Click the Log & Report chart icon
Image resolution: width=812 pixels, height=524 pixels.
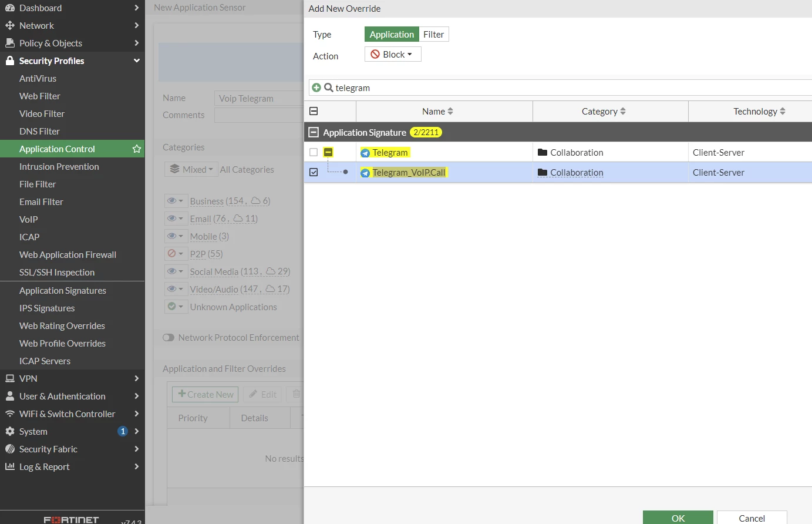point(9,467)
